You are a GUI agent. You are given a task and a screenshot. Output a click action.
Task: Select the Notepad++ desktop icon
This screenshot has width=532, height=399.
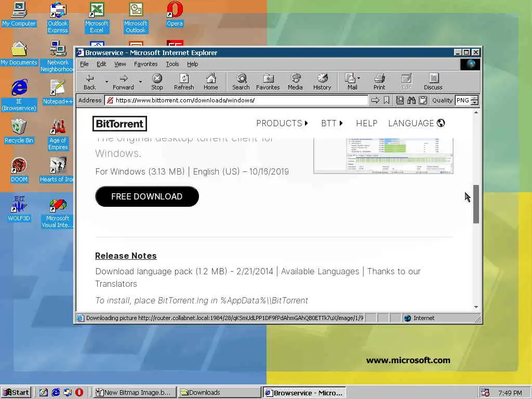[58, 92]
